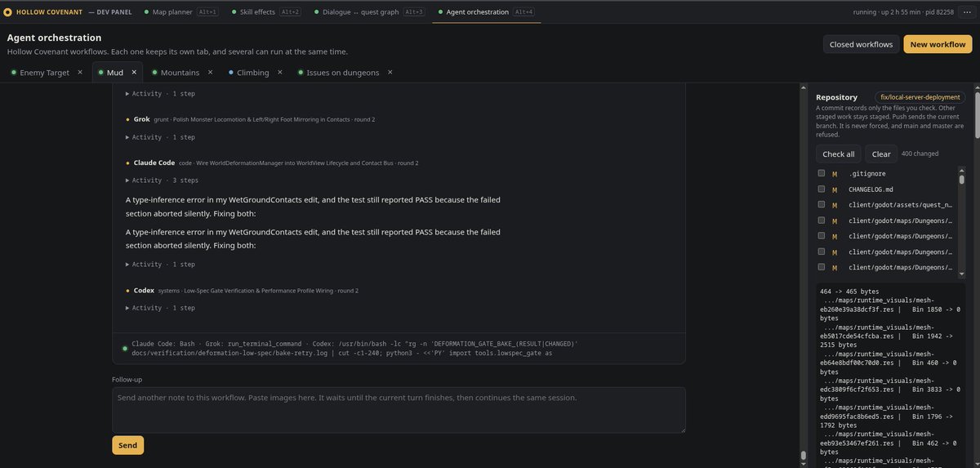Click the Codex agent name
Screen dimensions: 980x468
coord(144,291)
